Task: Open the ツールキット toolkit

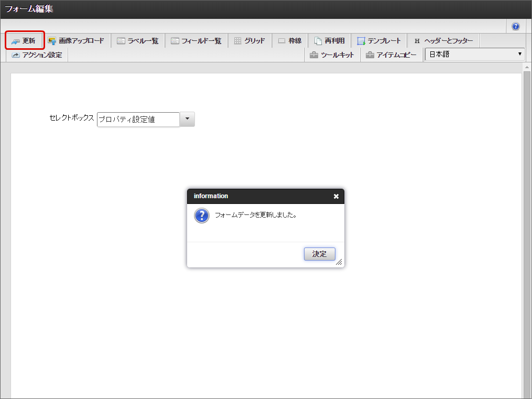Action: point(332,55)
